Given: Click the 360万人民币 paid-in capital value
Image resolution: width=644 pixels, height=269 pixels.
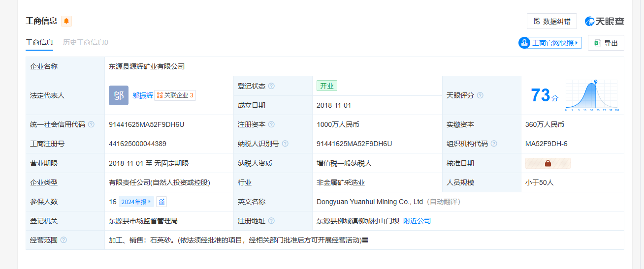Looking at the screenshot, I should click(x=545, y=124).
